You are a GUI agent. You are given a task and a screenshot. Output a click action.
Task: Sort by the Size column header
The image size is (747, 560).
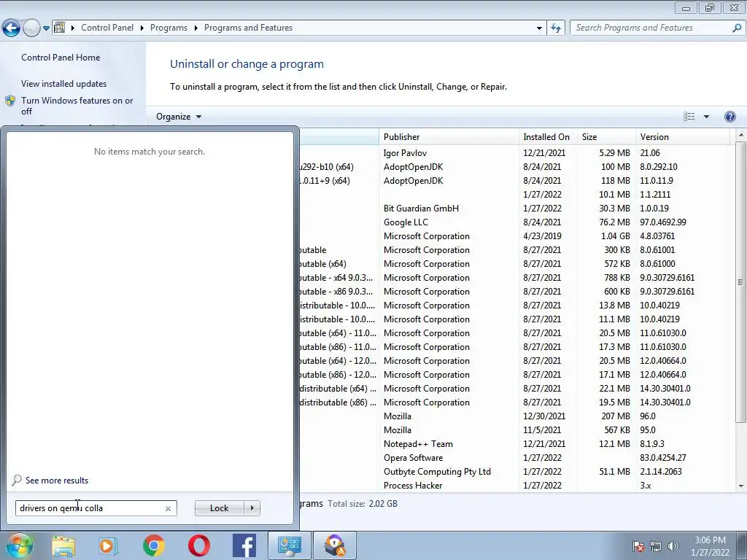(x=606, y=137)
